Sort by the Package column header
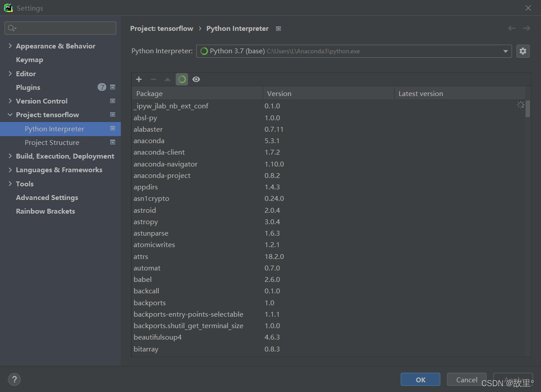Screen dimensions: 541x392 point(197,93)
